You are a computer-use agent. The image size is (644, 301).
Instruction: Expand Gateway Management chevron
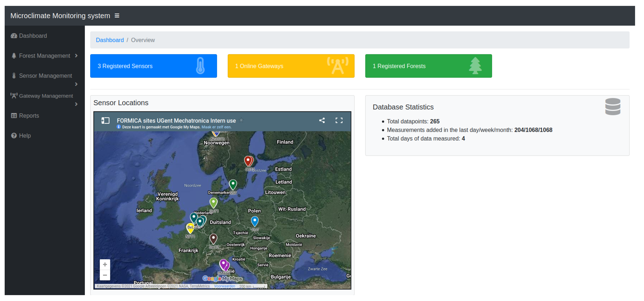tap(76, 104)
